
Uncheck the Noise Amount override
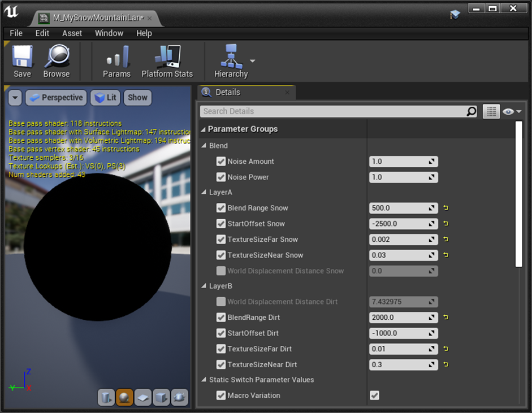pyautogui.click(x=221, y=161)
